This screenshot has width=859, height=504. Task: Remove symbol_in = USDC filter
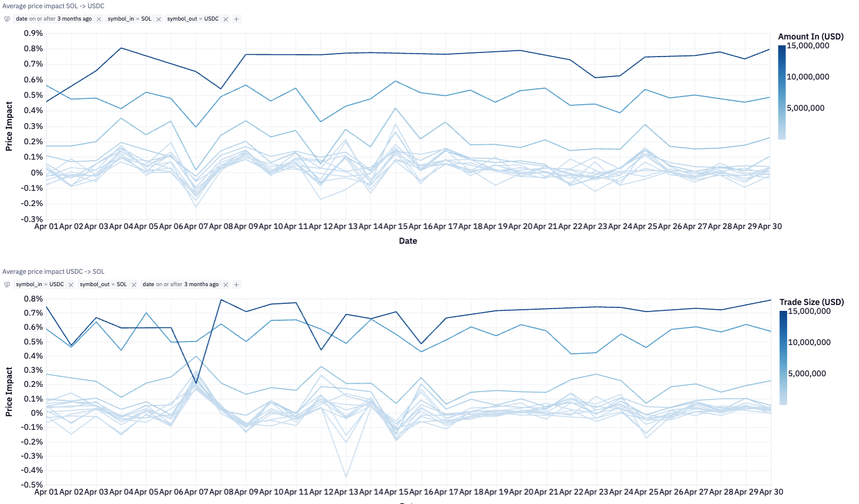pos(71,285)
